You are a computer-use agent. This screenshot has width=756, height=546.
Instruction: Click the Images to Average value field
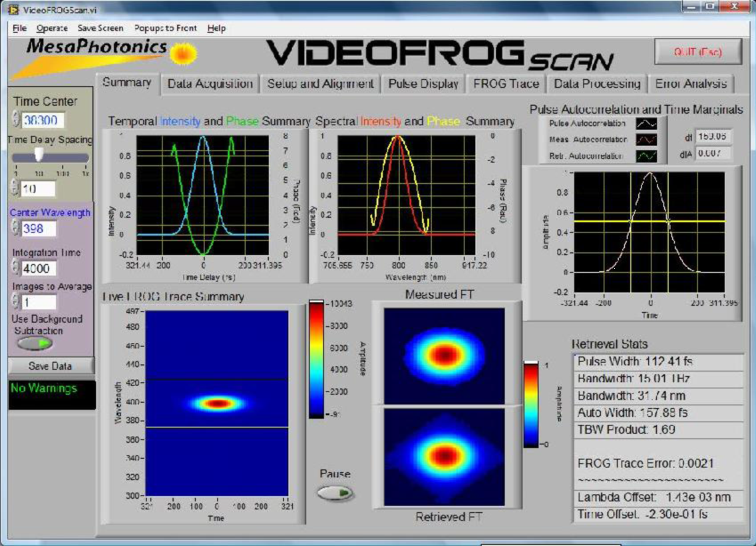tap(39, 302)
